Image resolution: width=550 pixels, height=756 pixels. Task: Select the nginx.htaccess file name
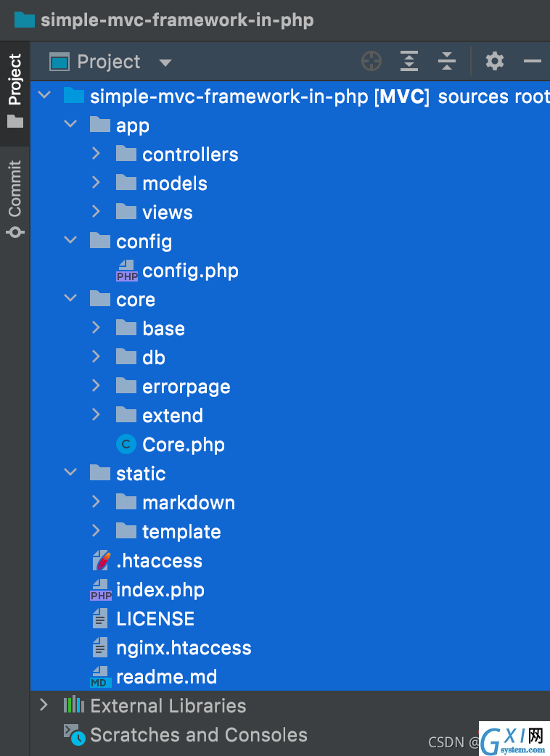184,649
